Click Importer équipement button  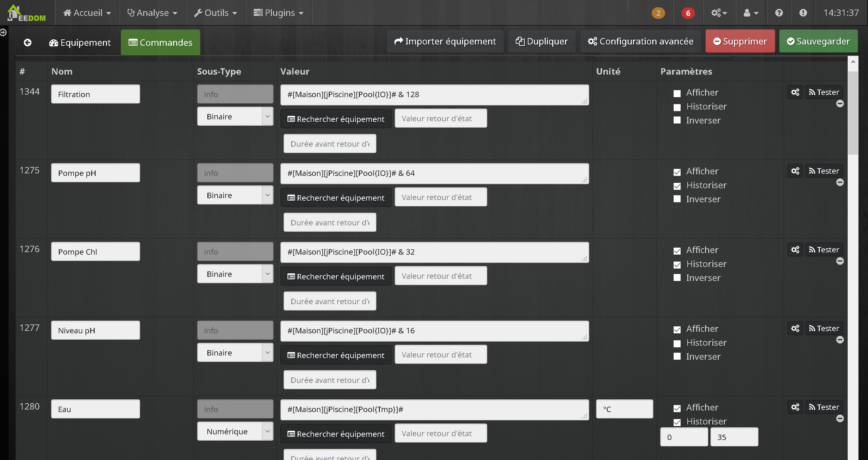445,41
